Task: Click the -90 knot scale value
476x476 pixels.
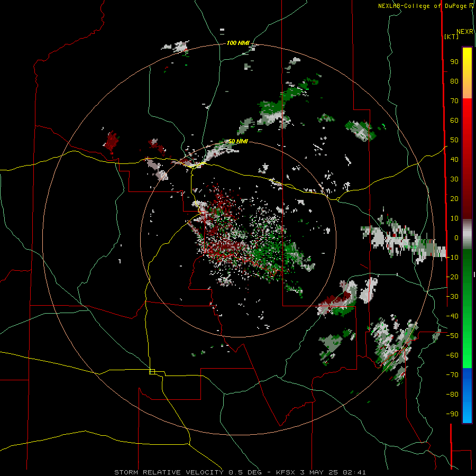Action: coord(452,414)
